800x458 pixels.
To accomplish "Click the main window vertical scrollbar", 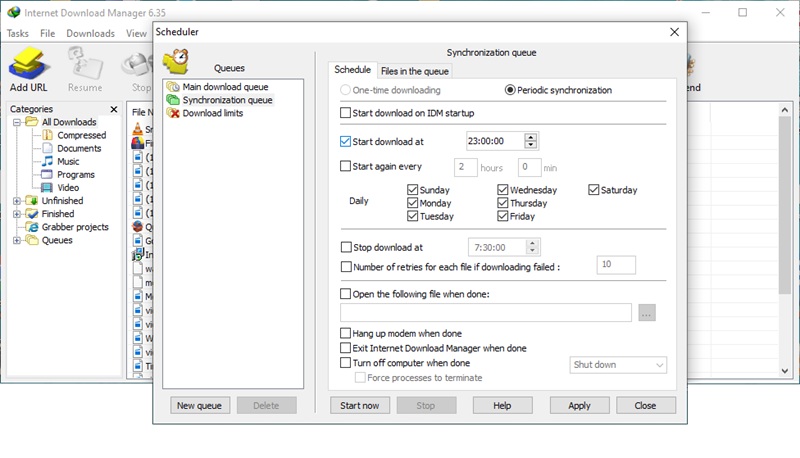I will (785, 206).
